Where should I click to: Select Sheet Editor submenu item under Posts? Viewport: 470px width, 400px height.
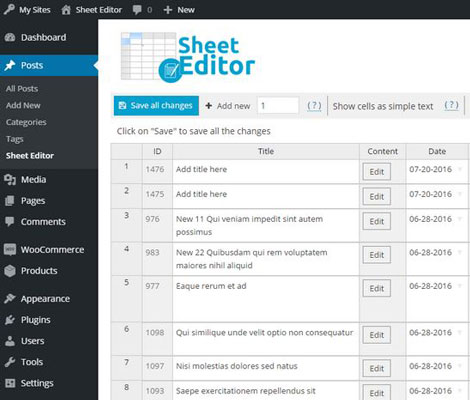[30, 156]
